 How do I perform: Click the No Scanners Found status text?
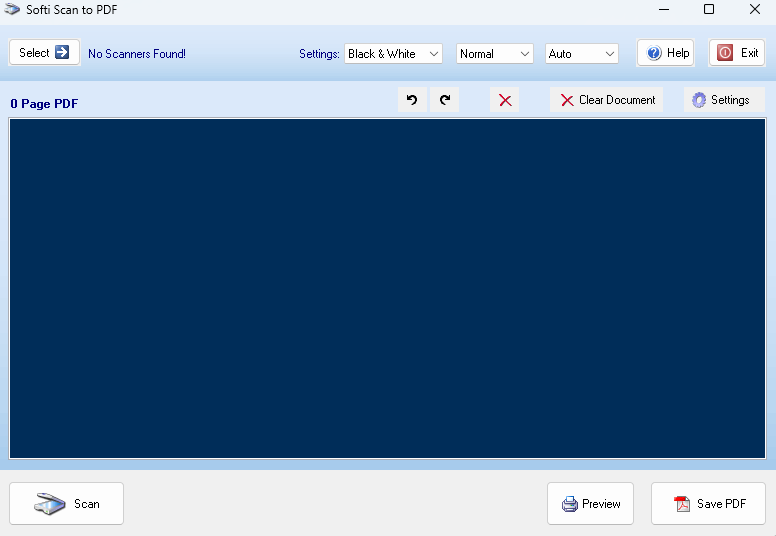coord(137,54)
